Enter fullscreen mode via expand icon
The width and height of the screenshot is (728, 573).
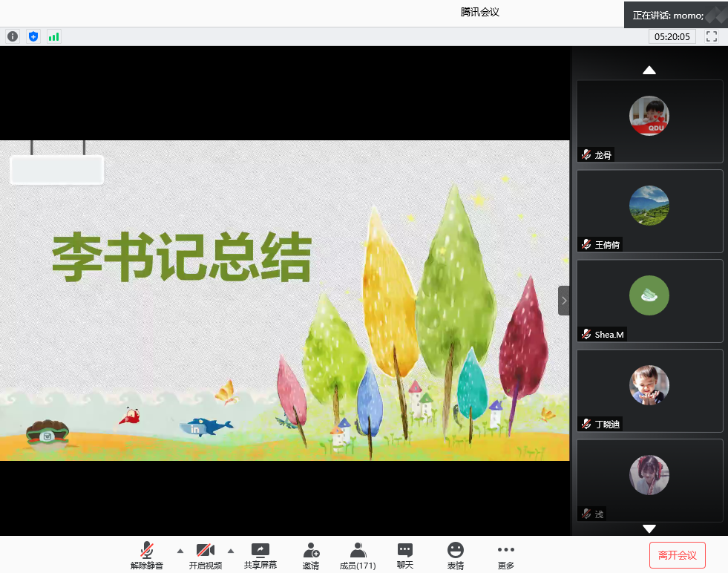click(x=712, y=36)
